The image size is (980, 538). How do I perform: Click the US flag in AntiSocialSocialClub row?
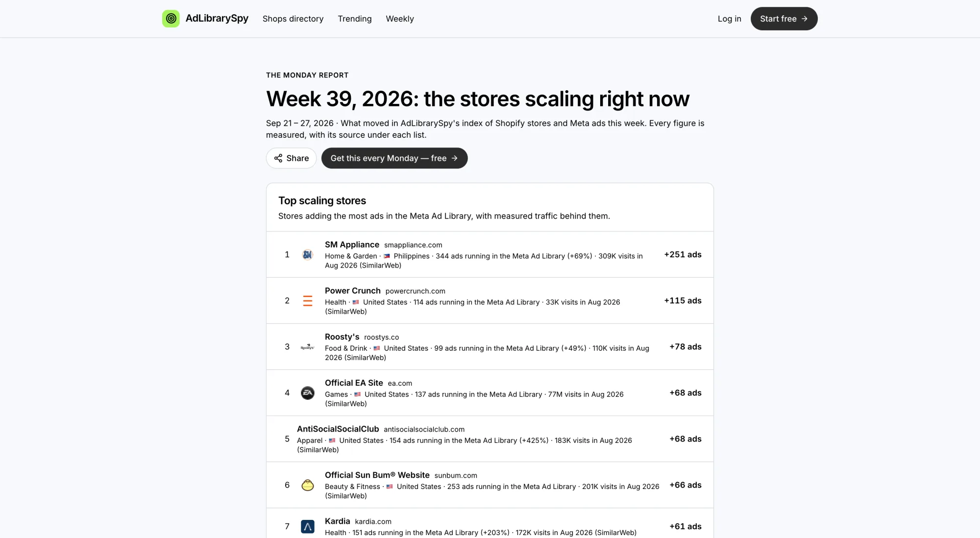click(332, 440)
